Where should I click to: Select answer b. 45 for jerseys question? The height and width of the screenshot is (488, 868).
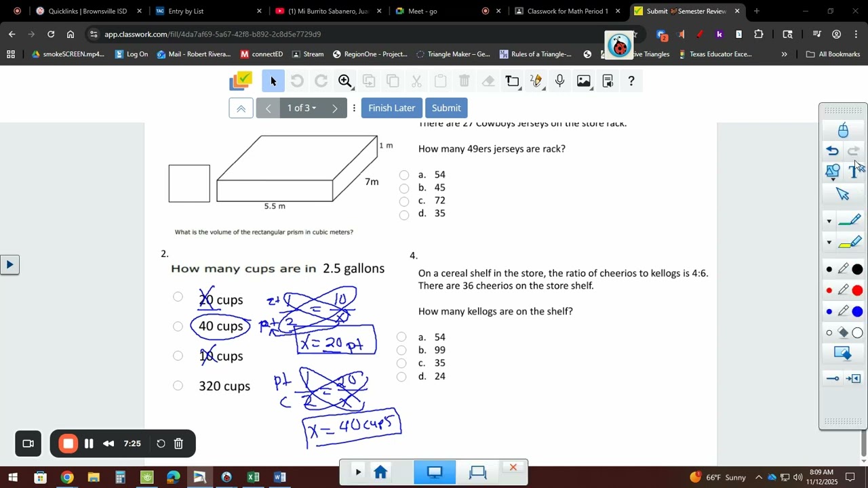[404, 188]
